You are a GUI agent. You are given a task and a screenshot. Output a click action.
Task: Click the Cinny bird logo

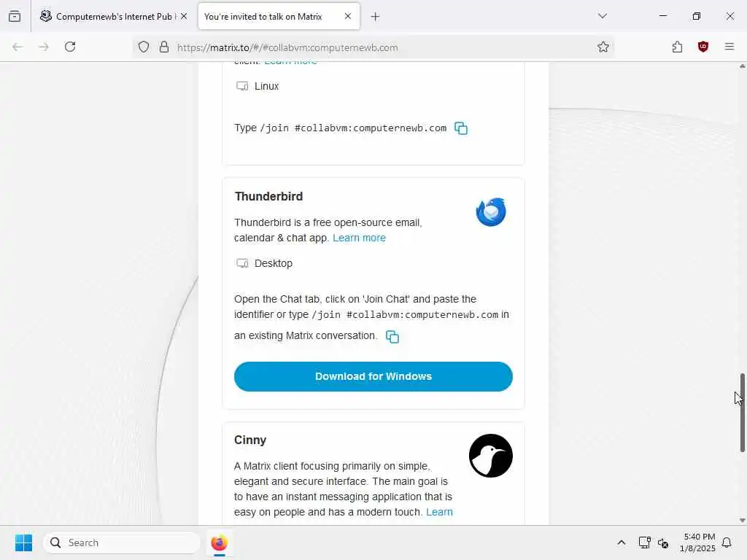click(x=491, y=456)
